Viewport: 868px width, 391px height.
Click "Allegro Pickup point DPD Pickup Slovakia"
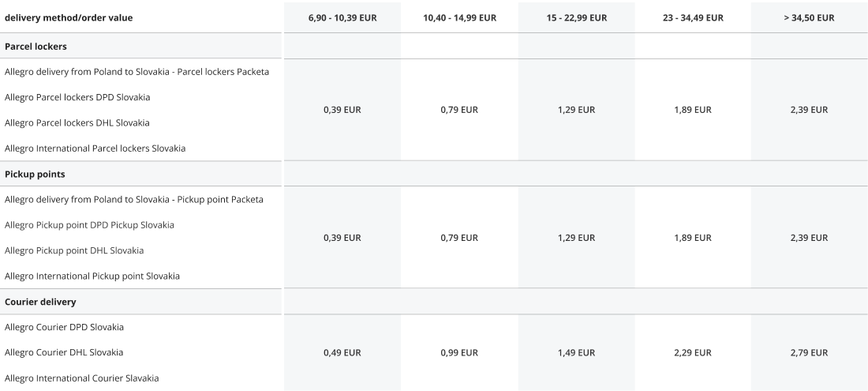pyautogui.click(x=89, y=225)
